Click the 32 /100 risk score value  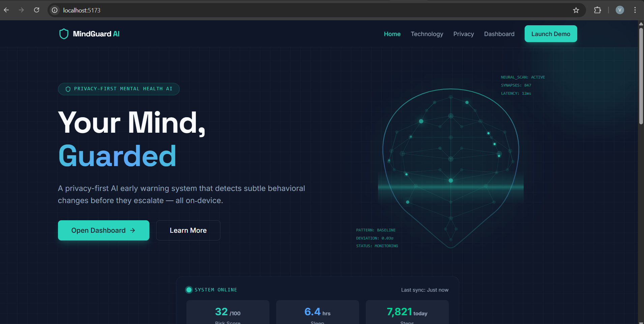228,312
